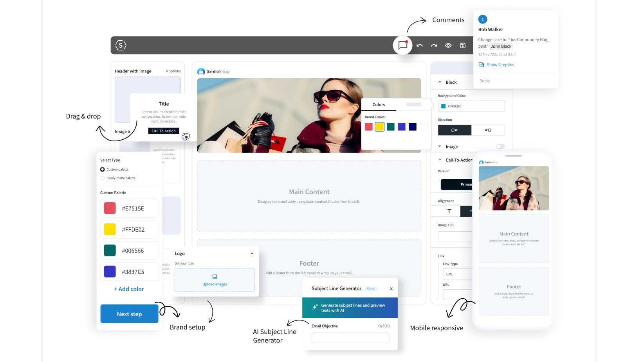Collapse the Block section
The width and height of the screenshot is (644, 362).
click(x=440, y=82)
